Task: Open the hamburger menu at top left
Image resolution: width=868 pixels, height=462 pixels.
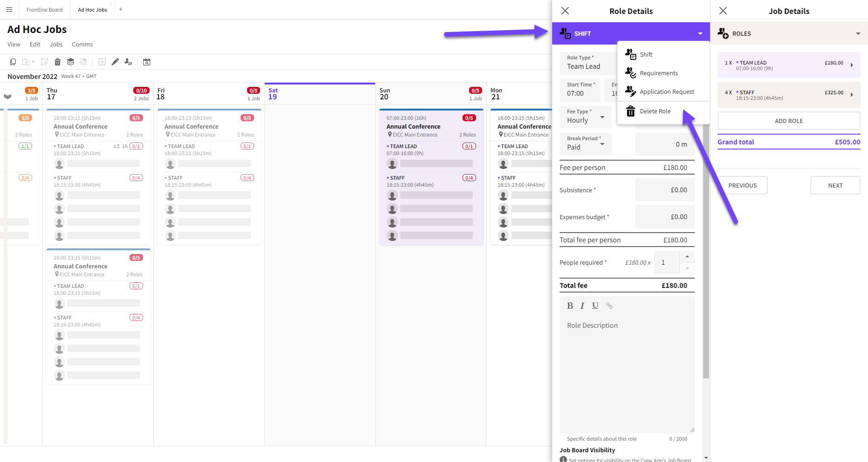Action: 9,9
